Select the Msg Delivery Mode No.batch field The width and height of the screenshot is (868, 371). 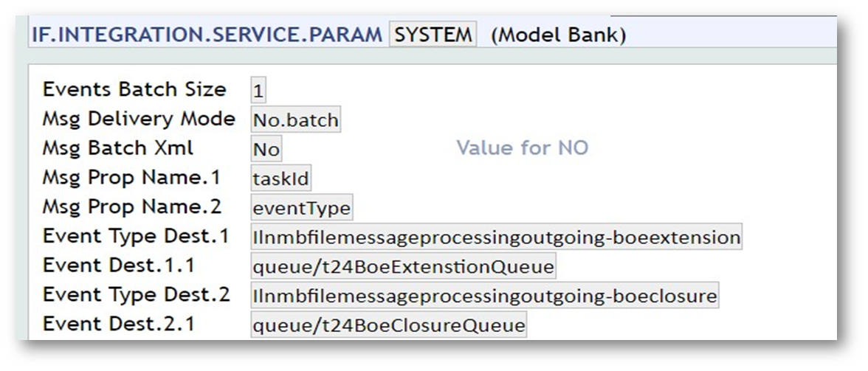point(295,120)
